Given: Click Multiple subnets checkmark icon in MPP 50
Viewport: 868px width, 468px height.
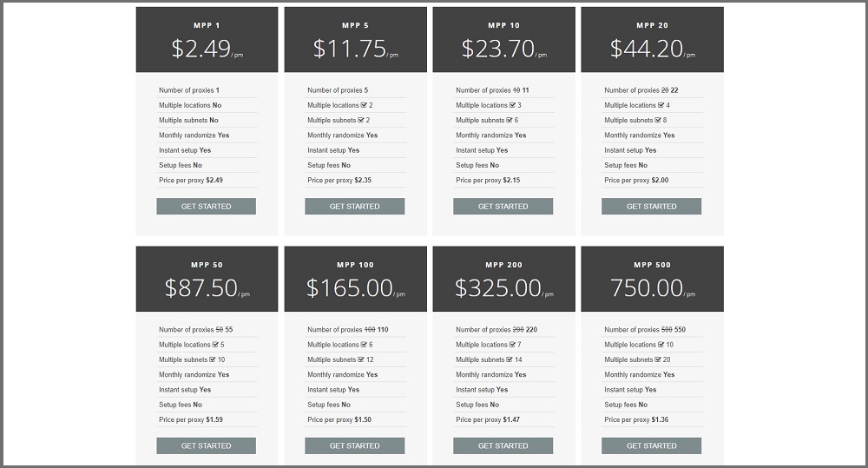Looking at the screenshot, I should coord(213,359).
